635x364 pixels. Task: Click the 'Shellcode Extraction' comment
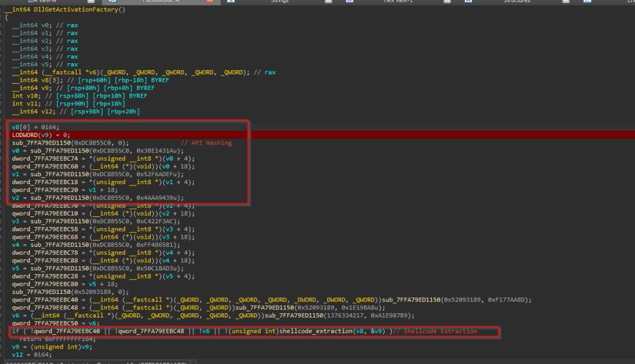(x=441, y=332)
